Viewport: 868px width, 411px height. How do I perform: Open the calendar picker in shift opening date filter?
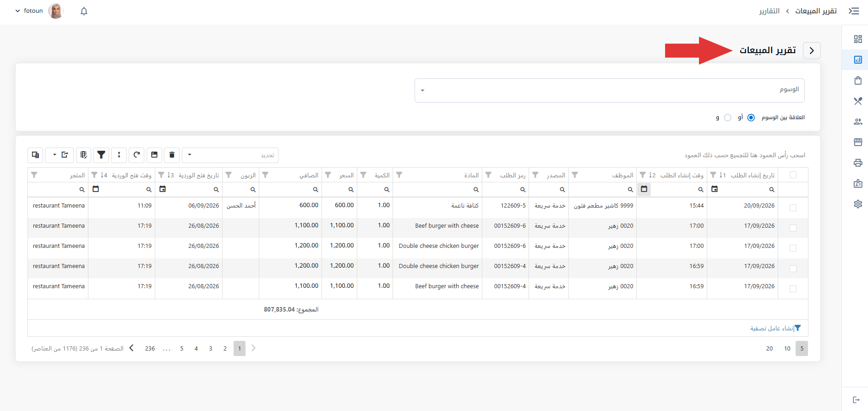163,189
